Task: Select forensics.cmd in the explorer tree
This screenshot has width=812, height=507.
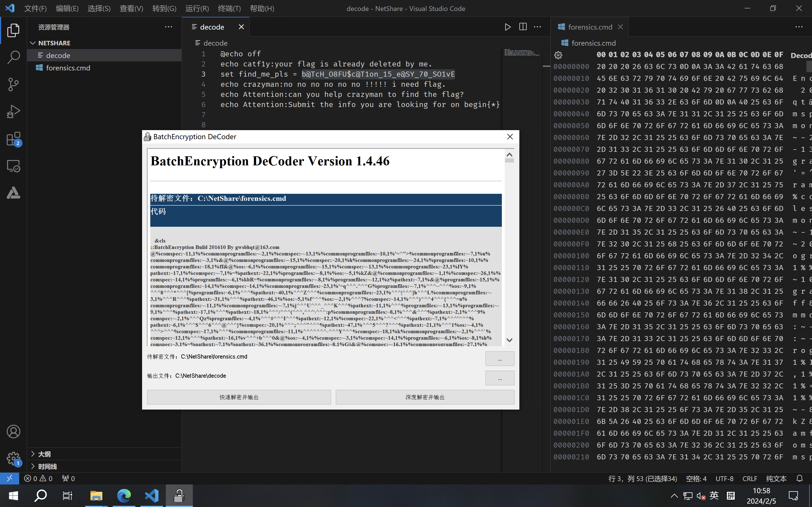Action: pyautogui.click(x=68, y=68)
